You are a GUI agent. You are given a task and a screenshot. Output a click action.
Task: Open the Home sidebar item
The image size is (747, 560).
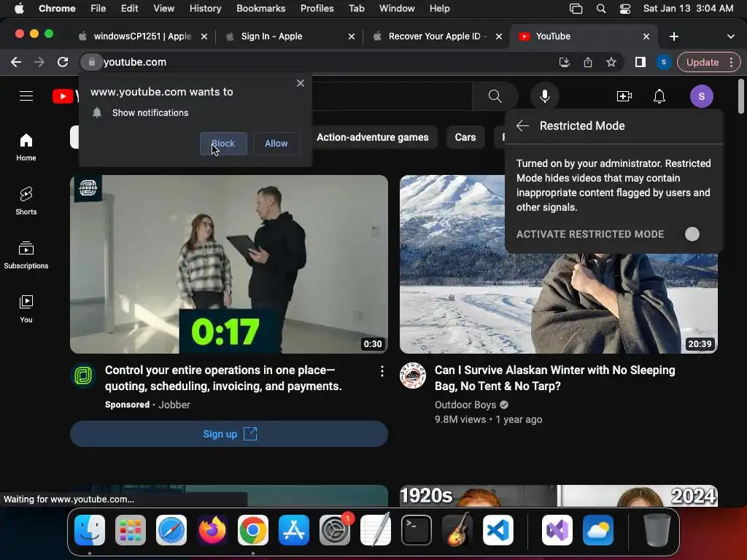[x=26, y=147]
